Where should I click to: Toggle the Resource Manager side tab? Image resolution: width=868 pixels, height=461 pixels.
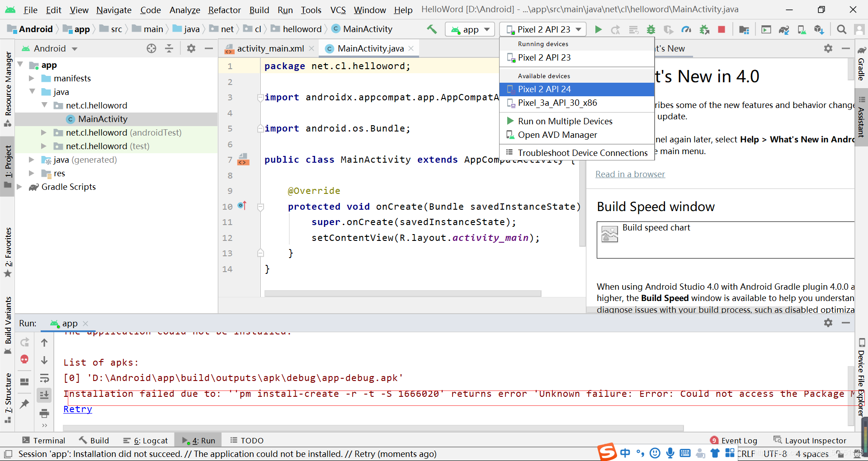click(8, 89)
